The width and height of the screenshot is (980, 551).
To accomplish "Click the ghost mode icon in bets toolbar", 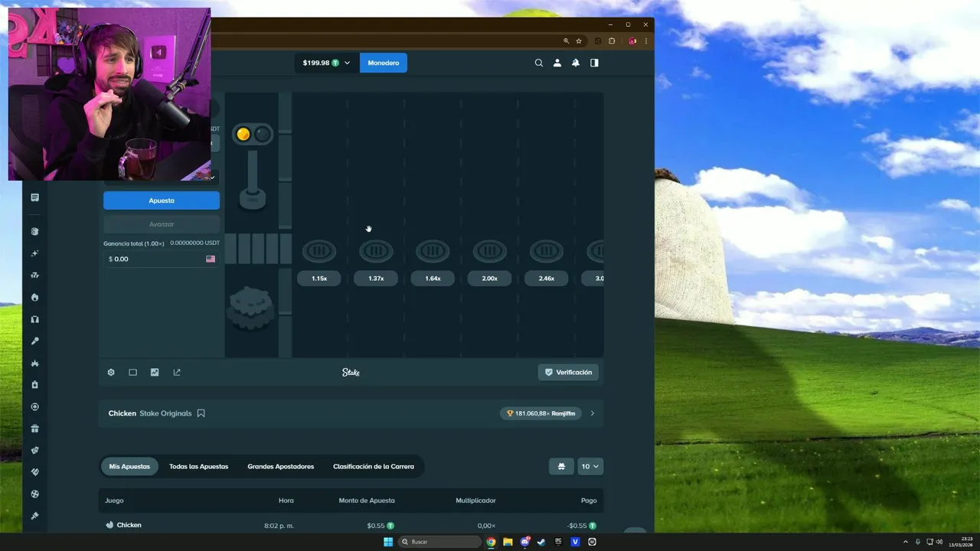I will [x=561, y=466].
